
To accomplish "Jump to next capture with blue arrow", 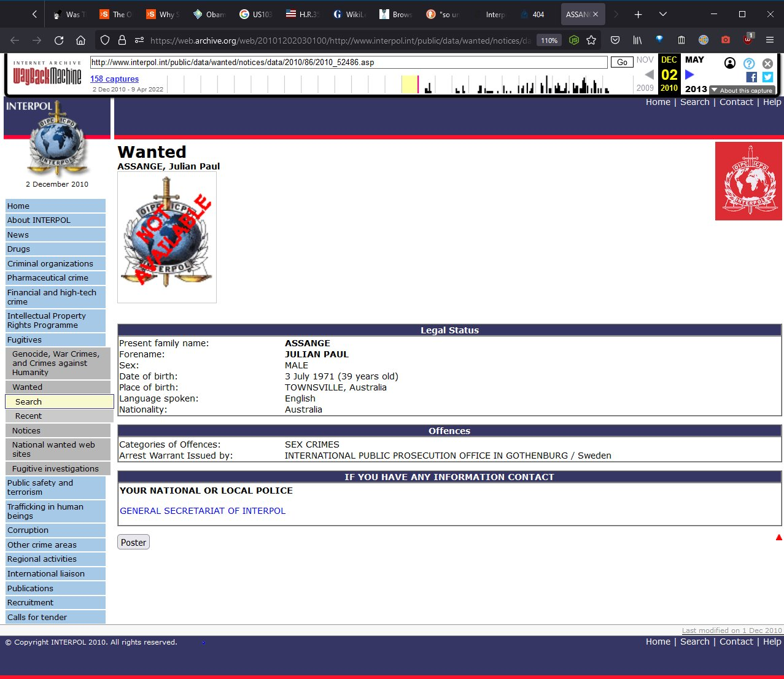I will 689,74.
